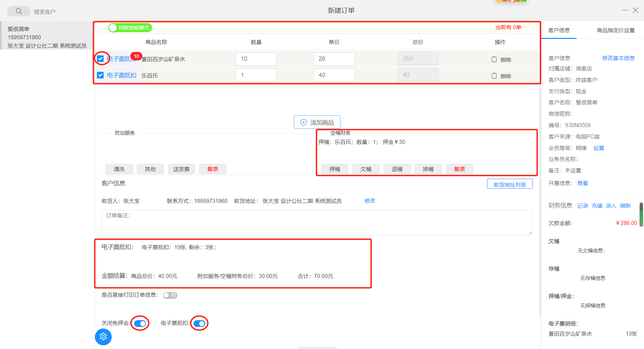Select the 客户信息 tab
The image size is (644, 349).
pyautogui.click(x=559, y=31)
